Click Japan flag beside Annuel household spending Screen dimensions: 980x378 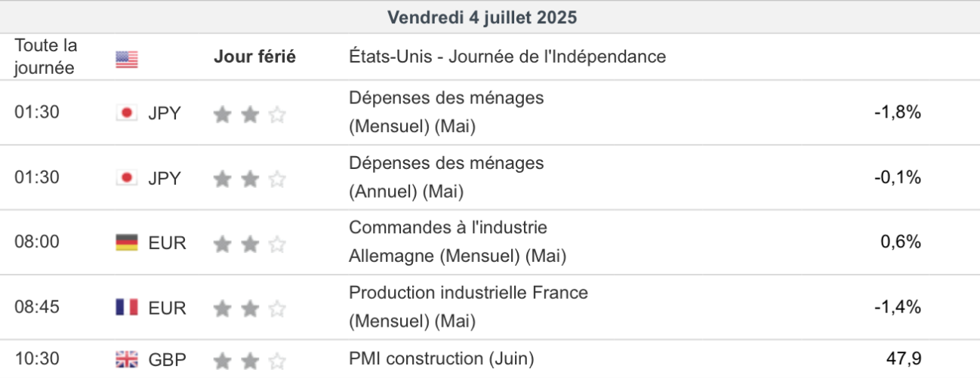[127, 178]
